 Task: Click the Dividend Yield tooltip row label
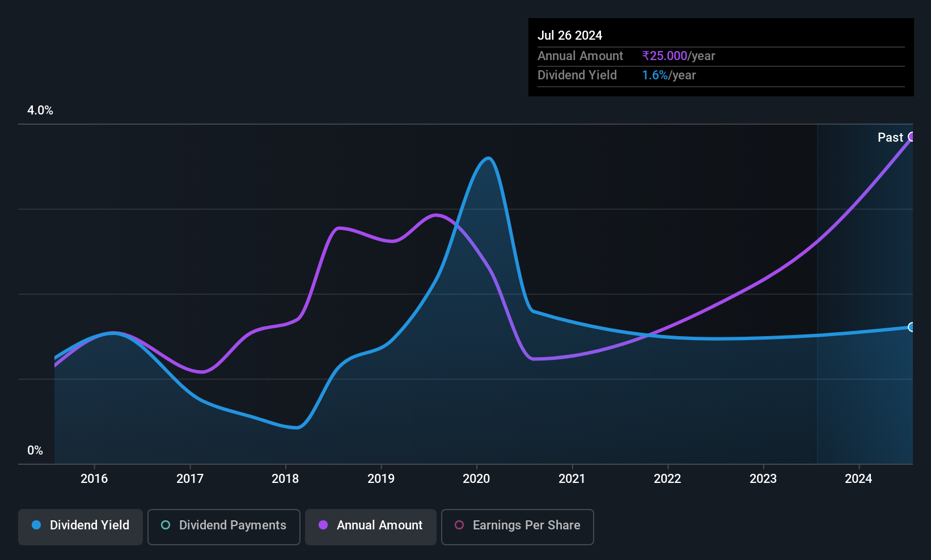pos(577,75)
